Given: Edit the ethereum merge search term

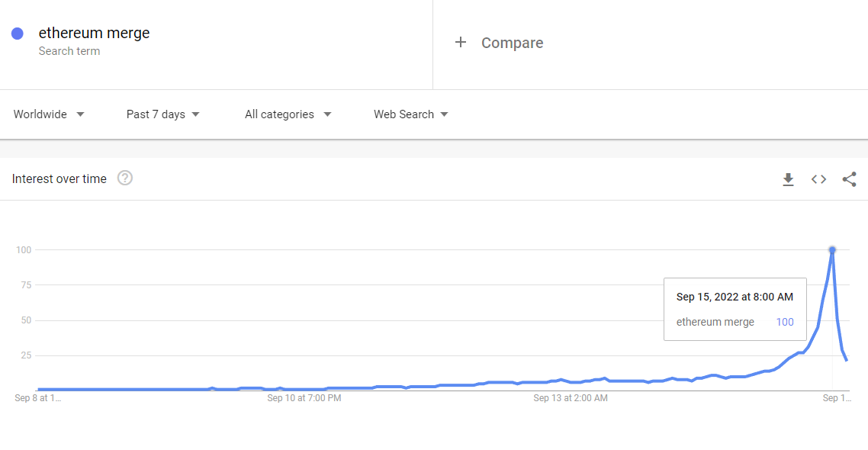Looking at the screenshot, I should coord(94,33).
